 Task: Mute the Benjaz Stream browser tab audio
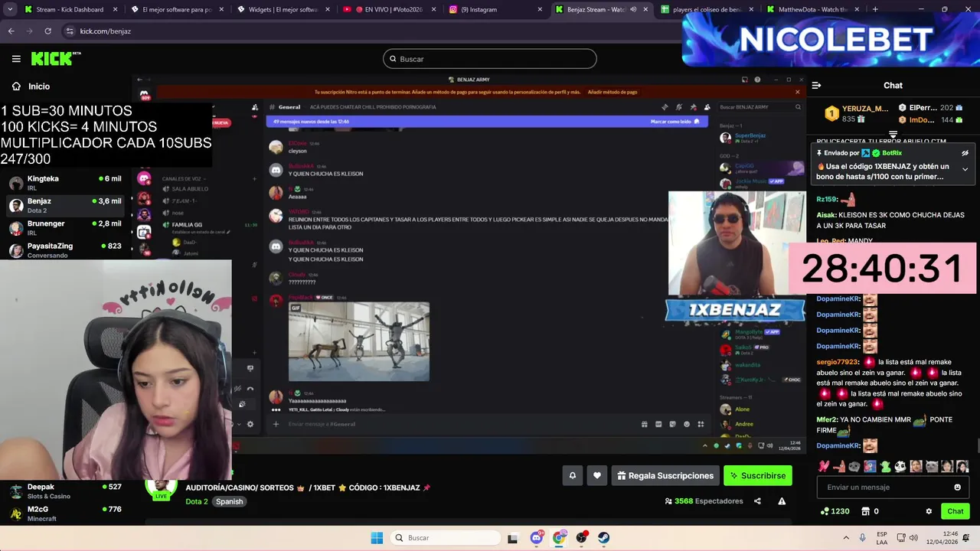click(633, 10)
